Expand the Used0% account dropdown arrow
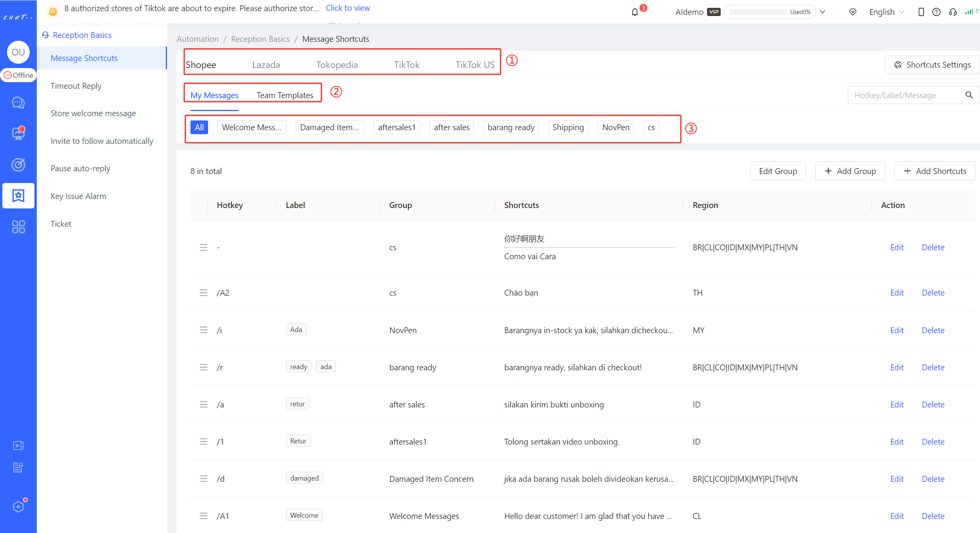This screenshot has width=980, height=533. tap(823, 12)
